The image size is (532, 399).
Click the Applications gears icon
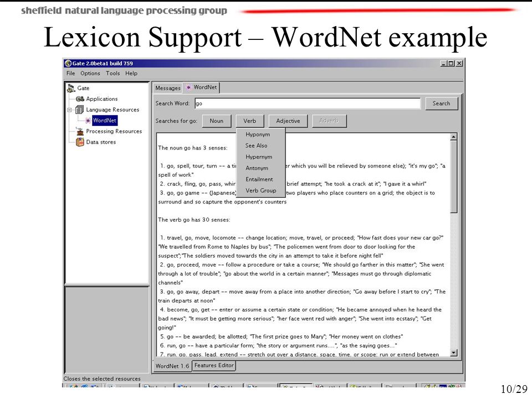(x=80, y=99)
